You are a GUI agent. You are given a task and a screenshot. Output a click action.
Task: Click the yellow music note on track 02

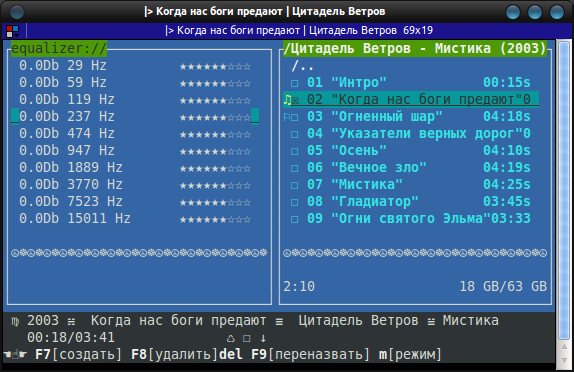pos(287,100)
